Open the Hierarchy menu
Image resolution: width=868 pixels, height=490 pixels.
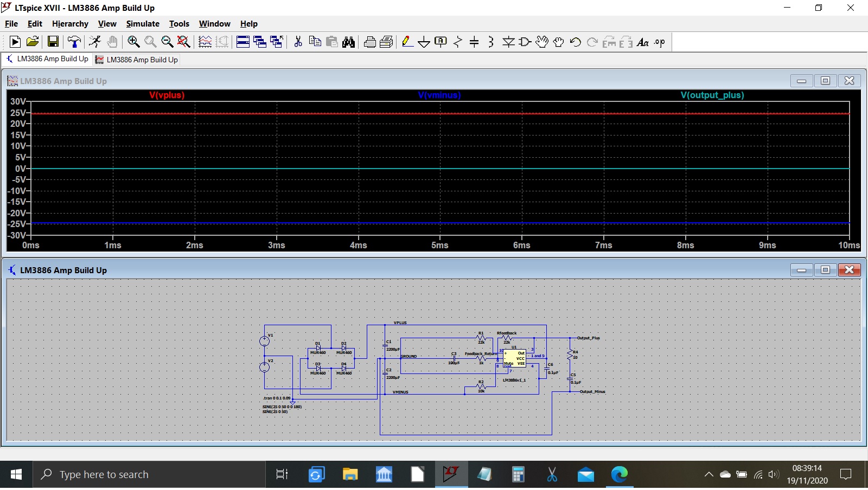[70, 24]
